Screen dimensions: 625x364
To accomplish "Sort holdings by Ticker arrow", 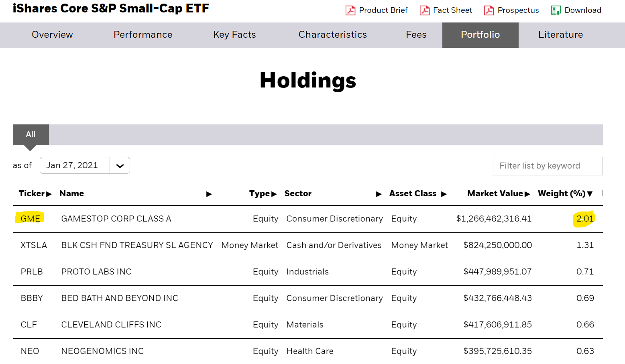I will (49, 194).
